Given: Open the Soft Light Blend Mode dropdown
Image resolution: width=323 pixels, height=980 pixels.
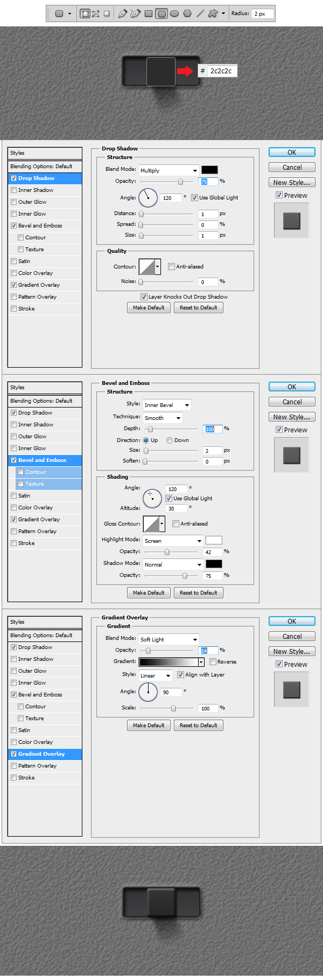Looking at the screenshot, I should click(x=169, y=639).
